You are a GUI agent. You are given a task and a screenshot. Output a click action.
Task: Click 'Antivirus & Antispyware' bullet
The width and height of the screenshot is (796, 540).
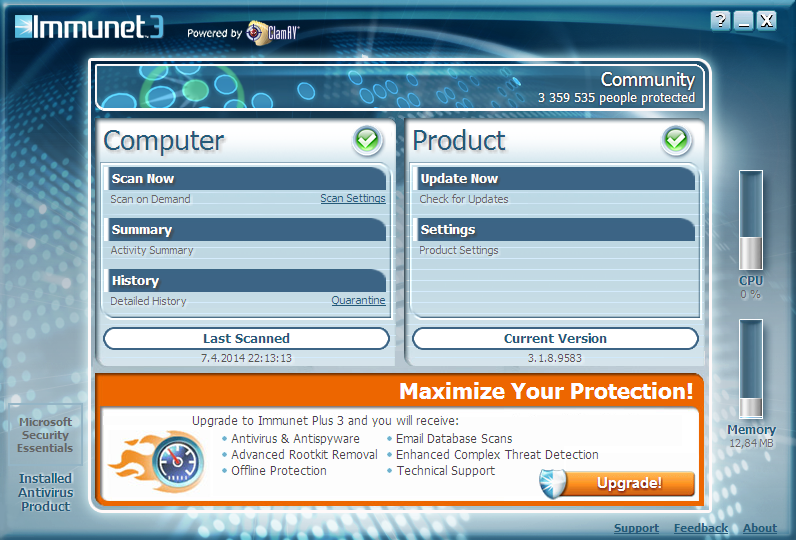(295, 438)
